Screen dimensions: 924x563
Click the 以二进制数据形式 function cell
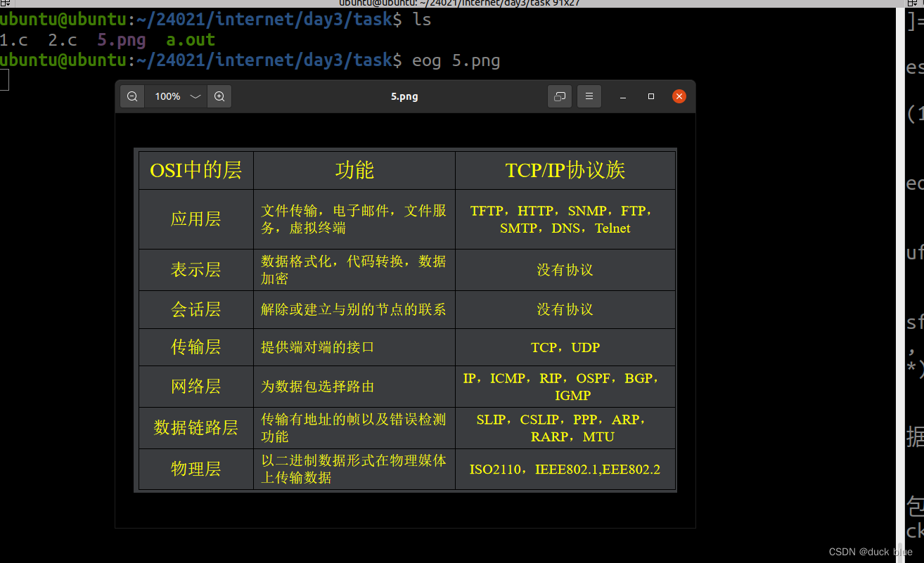pos(354,469)
